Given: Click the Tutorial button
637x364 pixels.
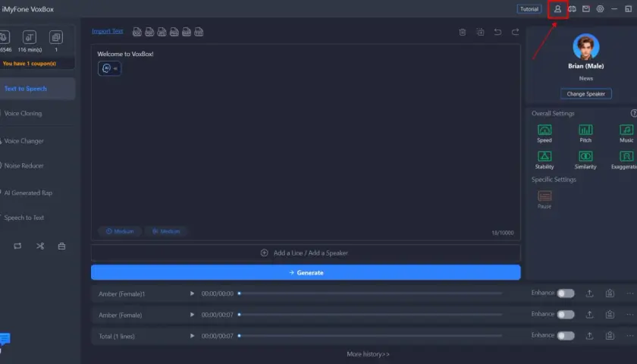Looking at the screenshot, I should pos(529,9).
